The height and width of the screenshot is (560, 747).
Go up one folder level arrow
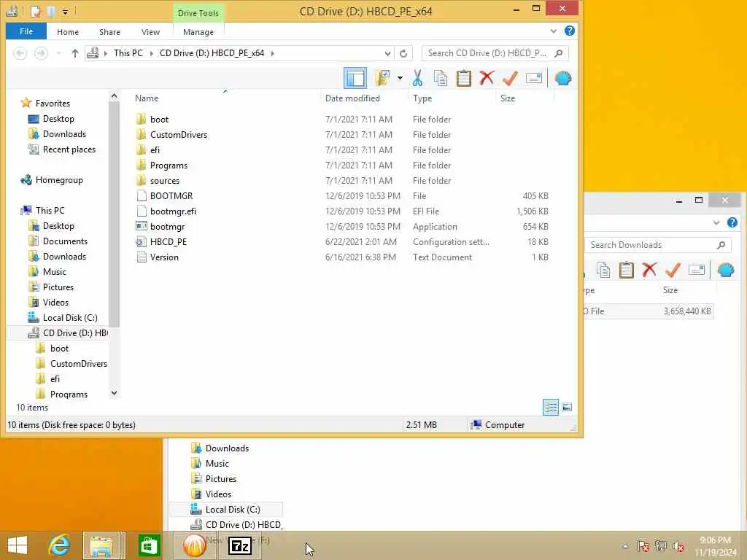(x=75, y=53)
